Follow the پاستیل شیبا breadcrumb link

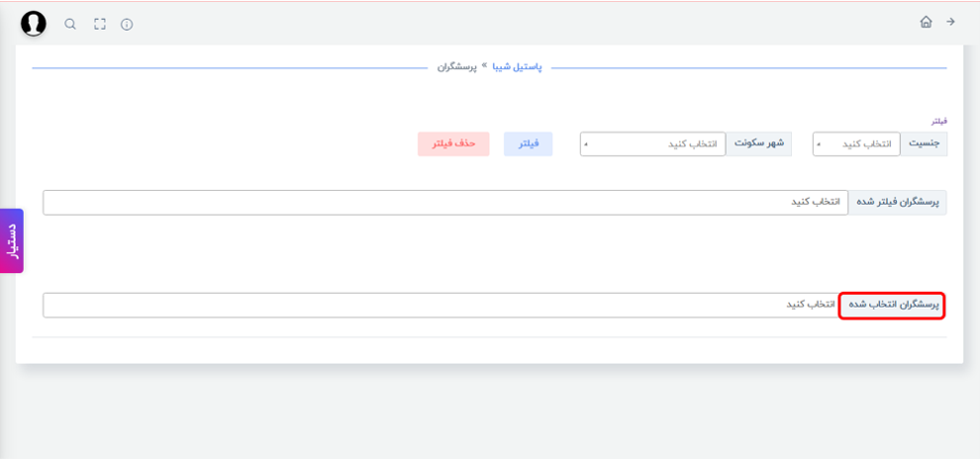(x=518, y=67)
